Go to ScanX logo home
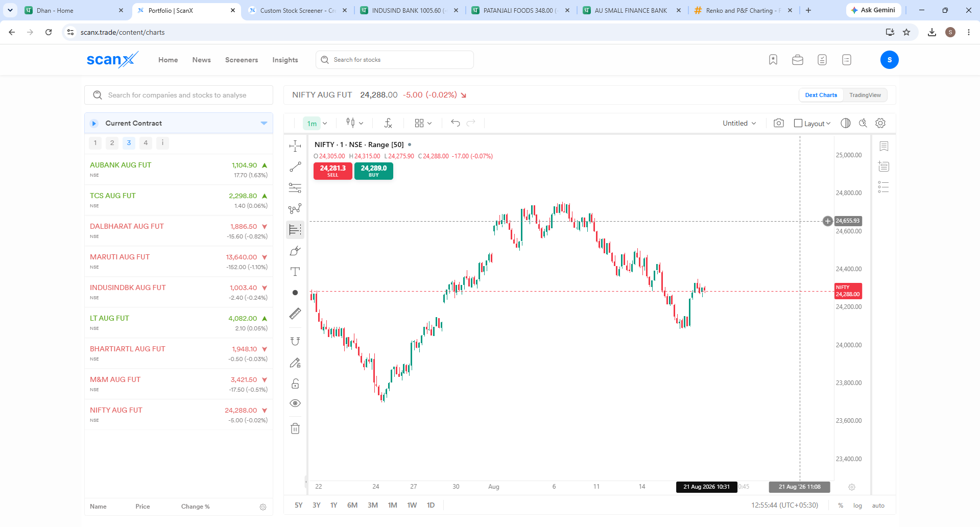Viewport: 980px width, 527px height. (x=112, y=60)
